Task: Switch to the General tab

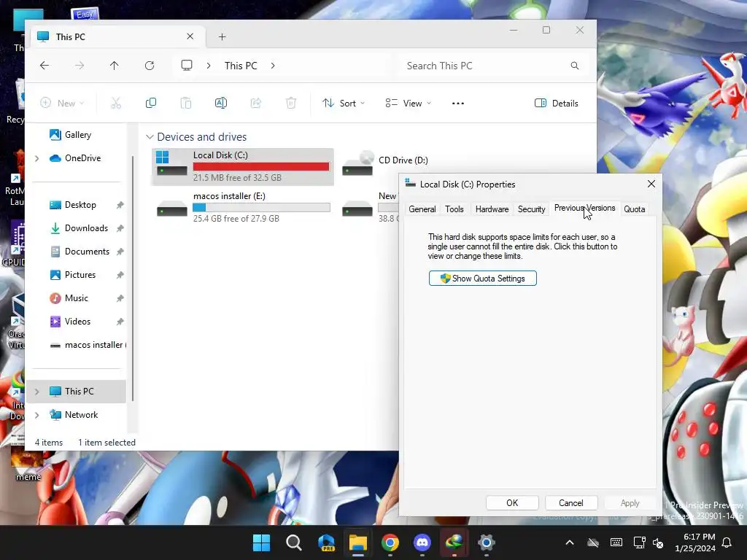Action: 422,209
